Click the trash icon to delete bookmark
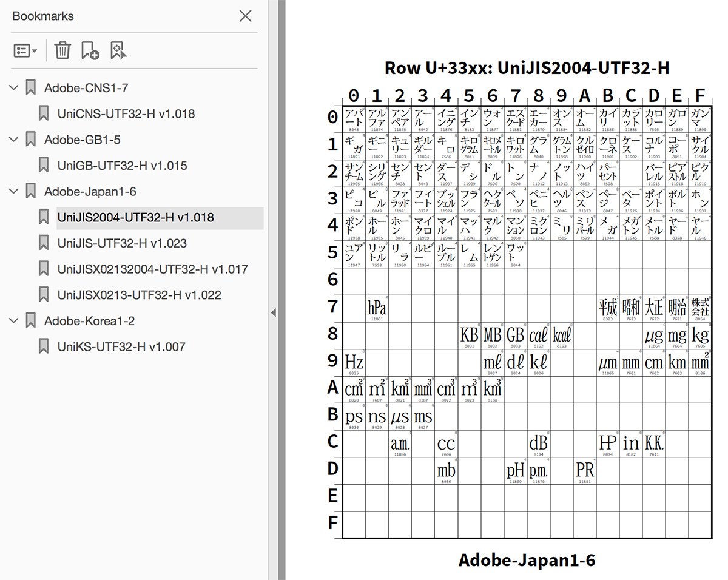Screen dimensions: 728x580 (62, 51)
